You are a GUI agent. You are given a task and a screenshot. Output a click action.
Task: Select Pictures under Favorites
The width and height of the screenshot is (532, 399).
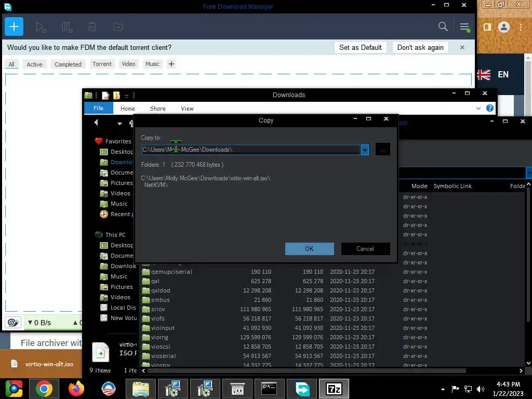tap(117, 183)
